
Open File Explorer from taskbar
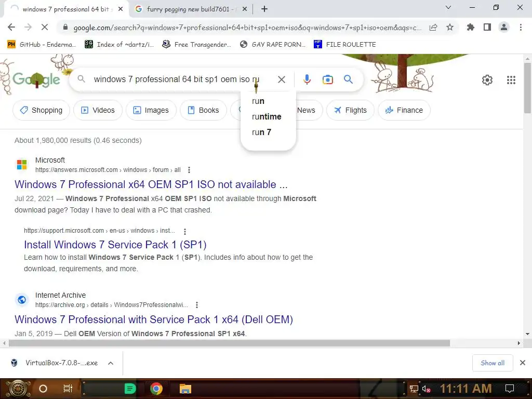coord(185,389)
